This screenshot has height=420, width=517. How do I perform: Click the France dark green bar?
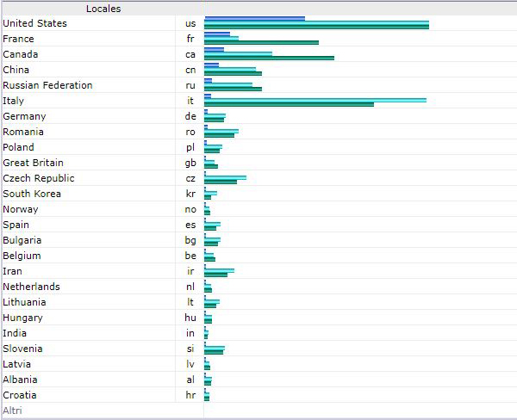(x=261, y=42)
